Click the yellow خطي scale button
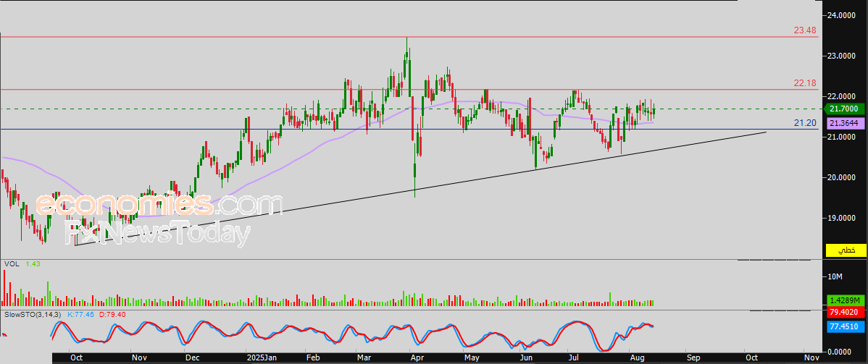The image size is (868, 364). [x=846, y=250]
